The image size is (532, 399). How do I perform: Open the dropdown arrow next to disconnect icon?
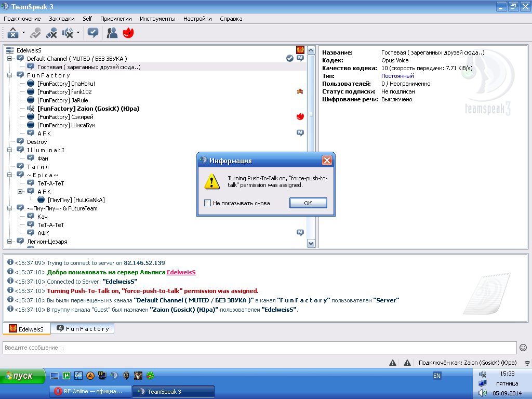(23, 33)
